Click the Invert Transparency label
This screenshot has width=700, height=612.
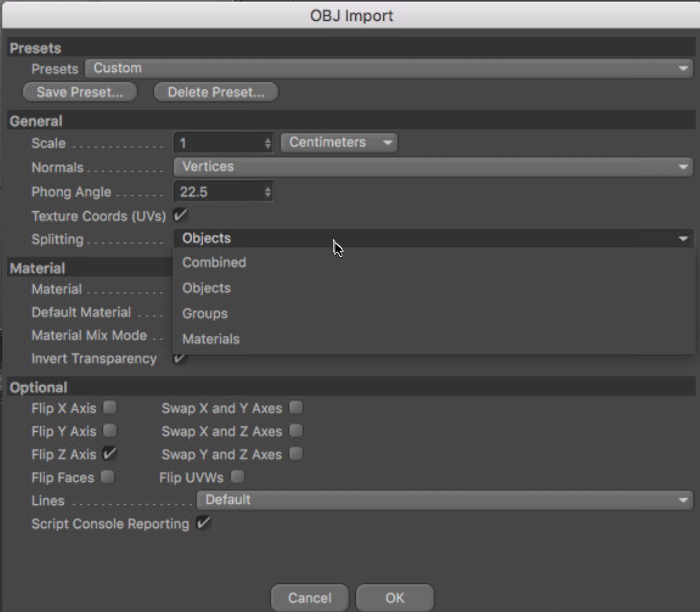pyautogui.click(x=94, y=358)
